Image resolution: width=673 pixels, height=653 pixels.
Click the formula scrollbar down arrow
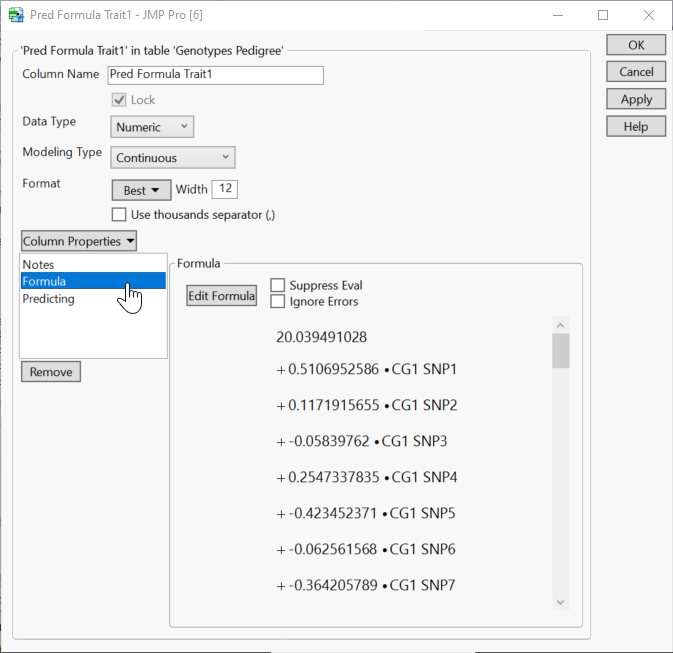click(x=560, y=601)
